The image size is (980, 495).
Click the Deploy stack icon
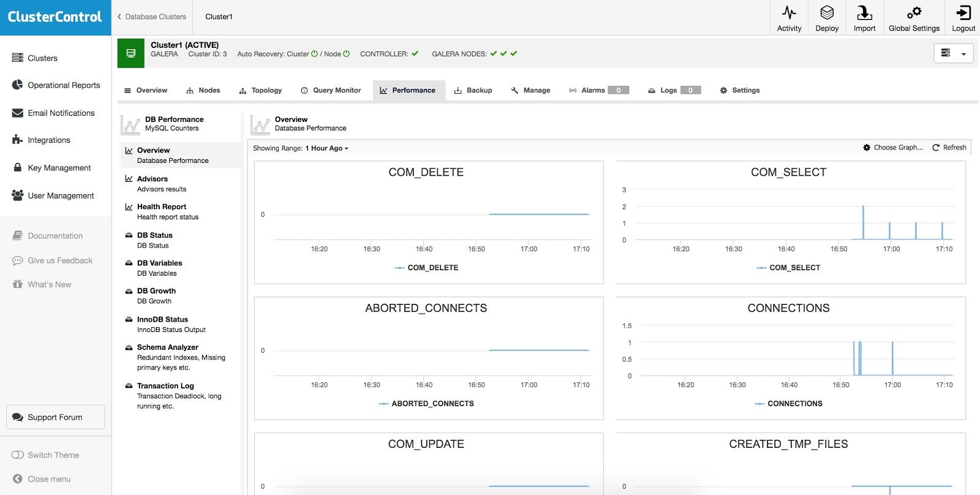pyautogui.click(x=827, y=12)
